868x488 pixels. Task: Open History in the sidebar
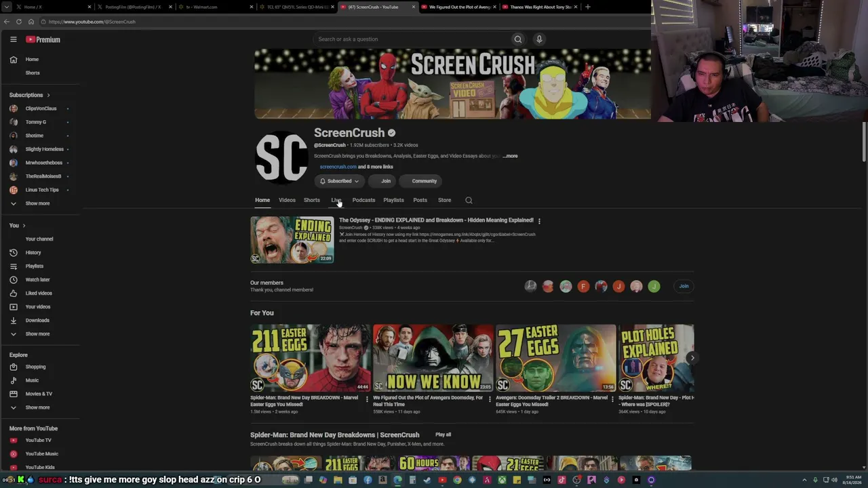[x=33, y=252]
